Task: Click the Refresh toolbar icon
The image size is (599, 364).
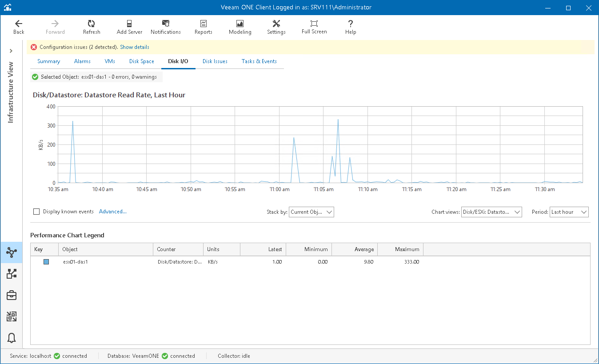Action: [92, 27]
